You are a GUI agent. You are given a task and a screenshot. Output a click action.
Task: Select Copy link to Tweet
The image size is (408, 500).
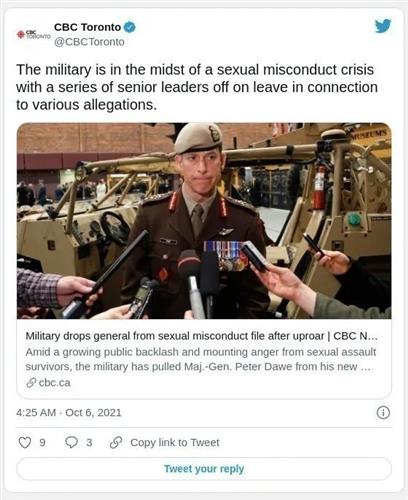pyautogui.click(x=175, y=443)
